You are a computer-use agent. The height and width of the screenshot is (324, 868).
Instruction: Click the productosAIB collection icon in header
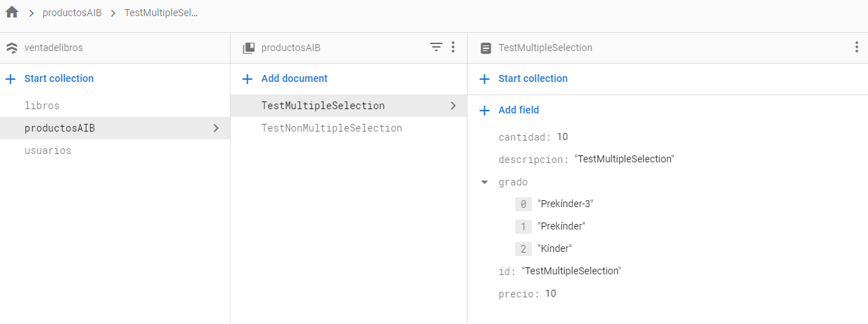(249, 48)
